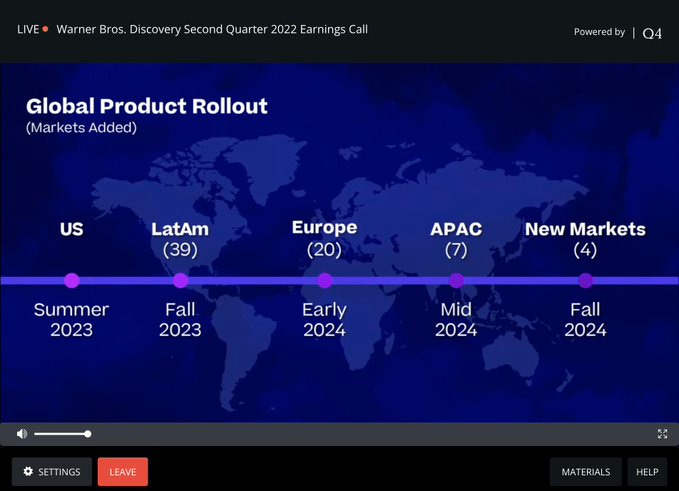Select the New Markets timeline marker dot
This screenshot has width=679, height=491.
[585, 281]
